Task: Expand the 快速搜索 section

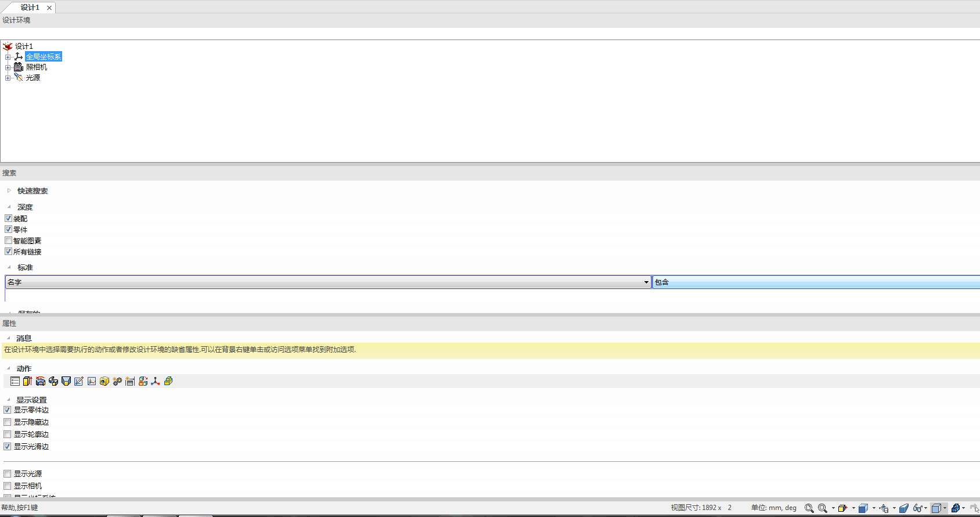Action: 9,191
